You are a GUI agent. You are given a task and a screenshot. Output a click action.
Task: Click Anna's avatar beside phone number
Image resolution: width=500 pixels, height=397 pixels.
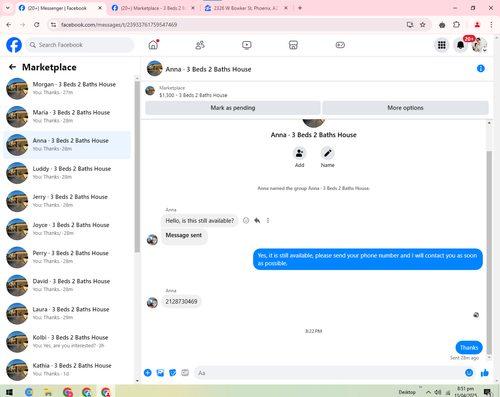152,302
